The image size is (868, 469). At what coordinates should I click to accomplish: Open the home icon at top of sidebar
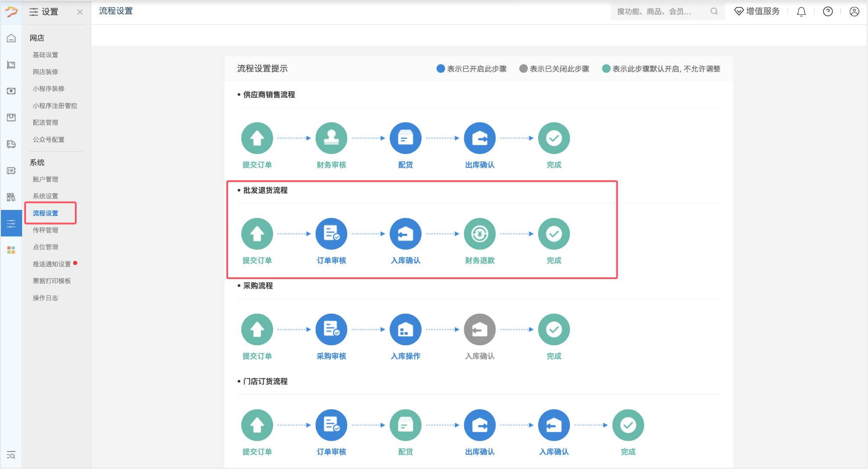point(11,38)
